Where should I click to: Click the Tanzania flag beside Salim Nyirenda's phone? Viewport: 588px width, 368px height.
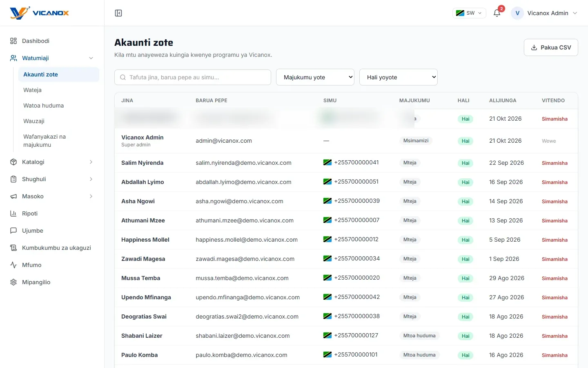click(x=327, y=162)
